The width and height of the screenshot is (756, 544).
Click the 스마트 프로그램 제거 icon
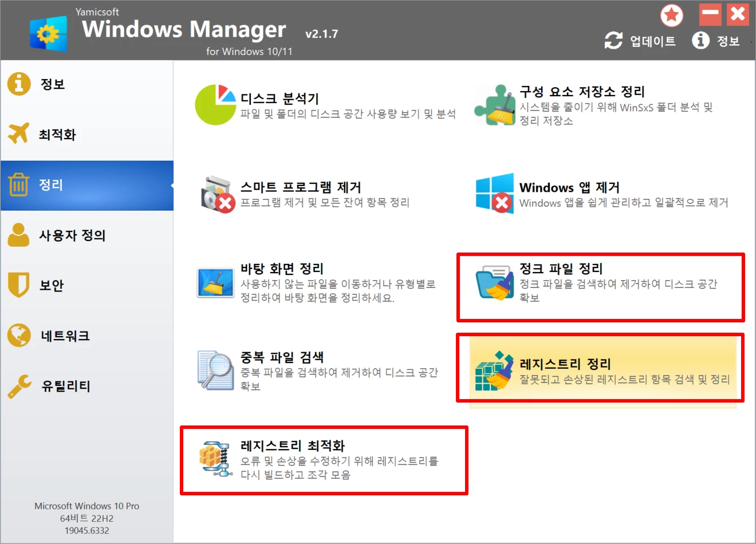click(x=218, y=194)
